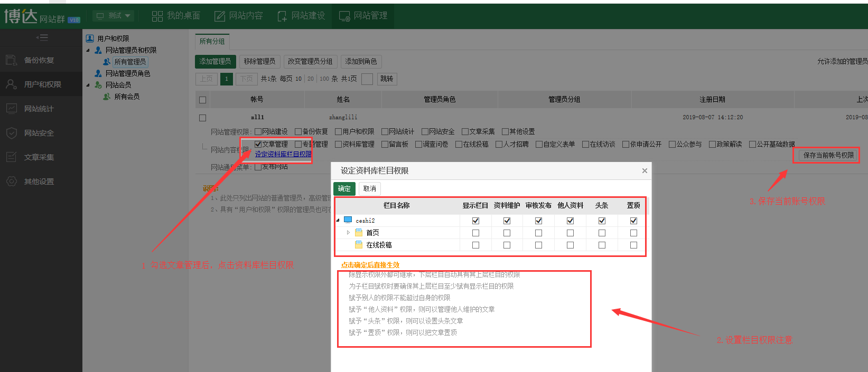The width and height of the screenshot is (868, 372).
Task: Open 网站统计 in the sidebar
Action: [x=39, y=109]
